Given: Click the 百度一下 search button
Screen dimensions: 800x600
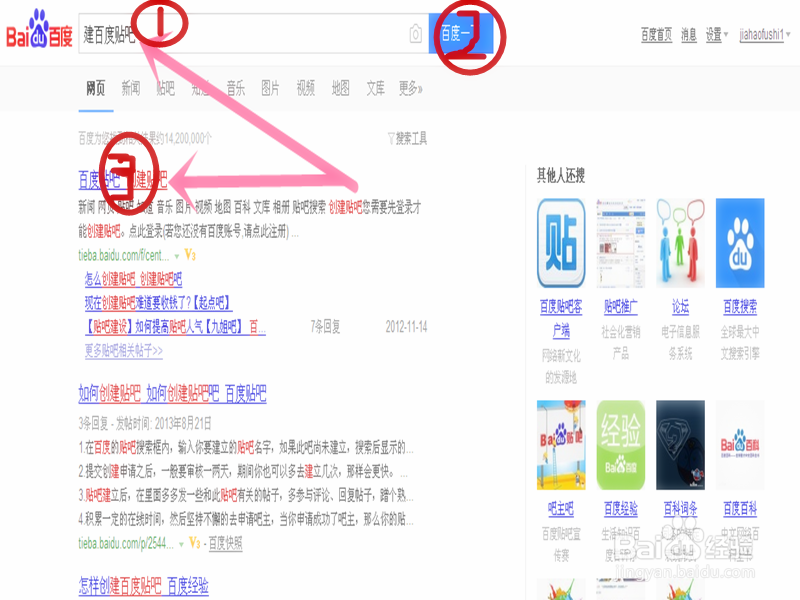Looking at the screenshot, I should (461, 34).
